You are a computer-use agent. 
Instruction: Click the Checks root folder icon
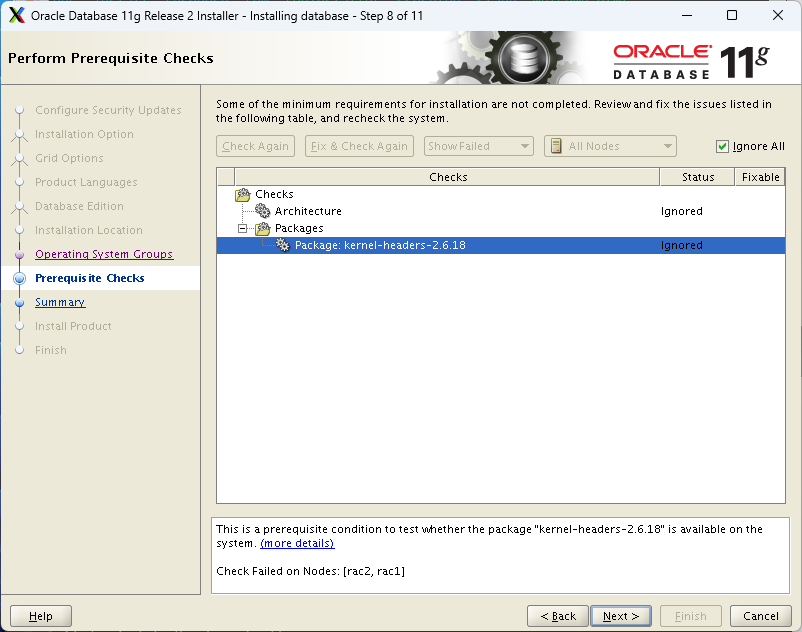coord(242,194)
